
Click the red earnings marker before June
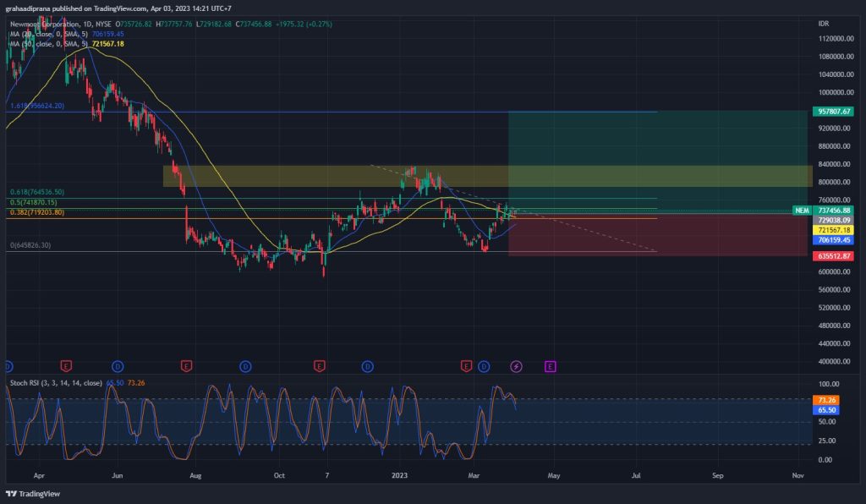coord(66,366)
